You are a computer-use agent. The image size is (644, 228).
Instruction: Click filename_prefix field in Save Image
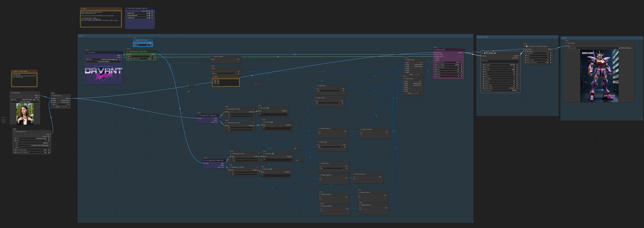point(599,48)
